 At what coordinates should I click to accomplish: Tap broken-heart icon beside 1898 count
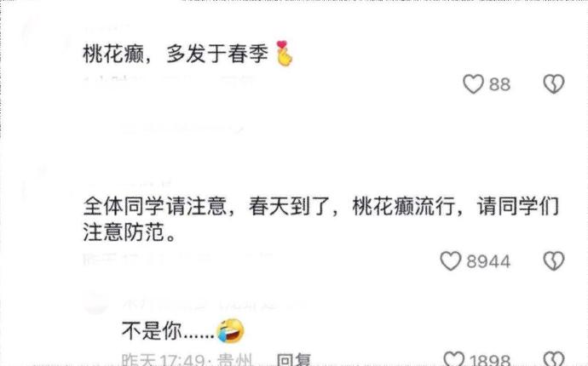(554, 359)
